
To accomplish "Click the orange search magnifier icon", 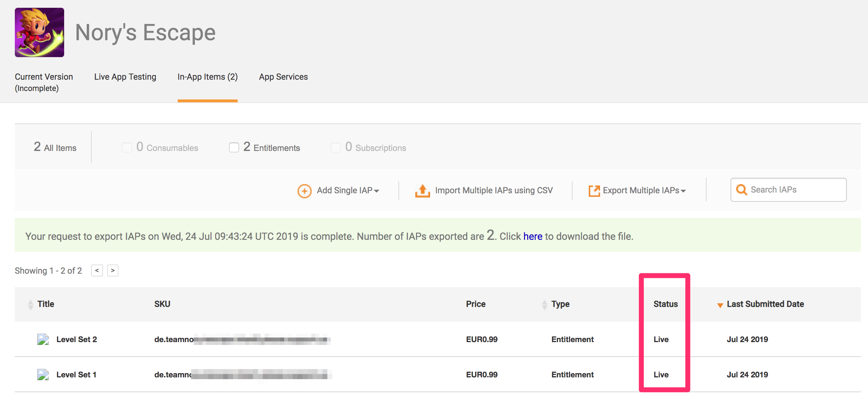I will (741, 190).
